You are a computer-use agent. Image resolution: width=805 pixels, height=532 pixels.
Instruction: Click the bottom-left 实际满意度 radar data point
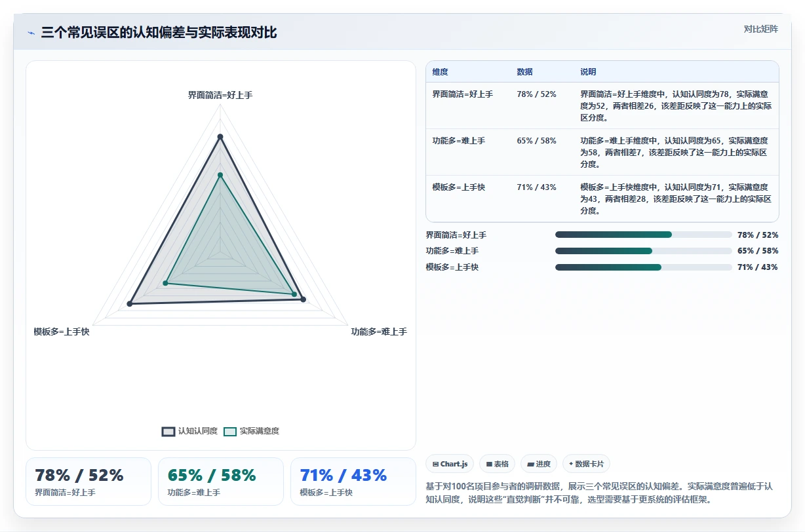pos(165,283)
